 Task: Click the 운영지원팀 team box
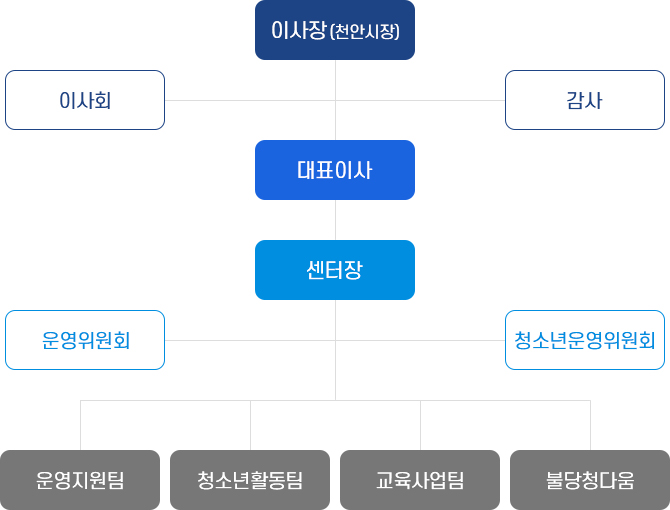80,480
